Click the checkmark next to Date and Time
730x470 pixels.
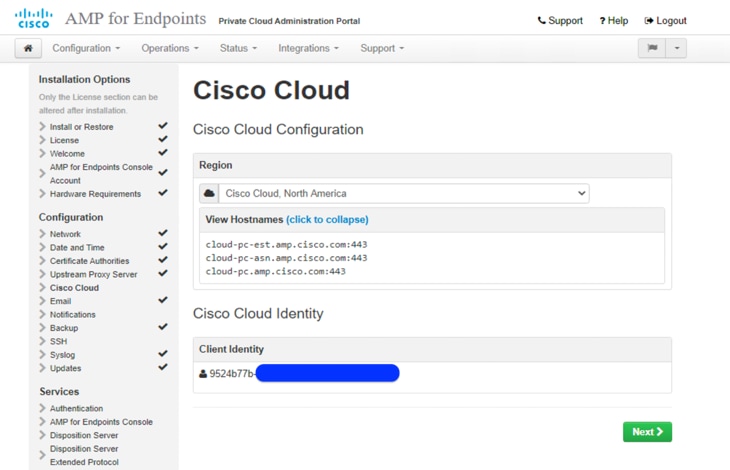(x=162, y=246)
